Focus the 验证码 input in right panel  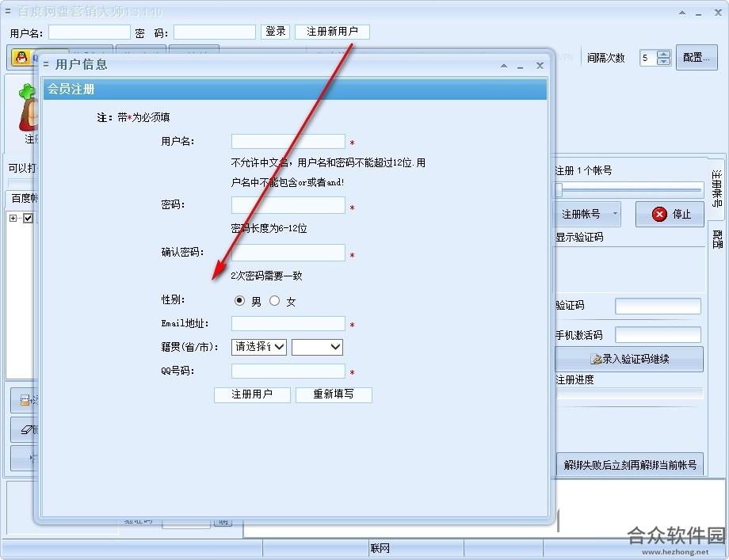coord(658,307)
